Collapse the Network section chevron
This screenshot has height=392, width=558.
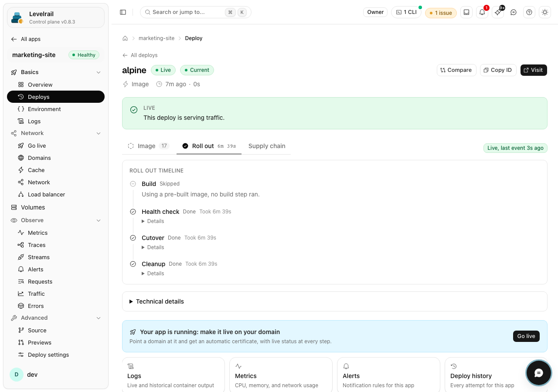pos(99,133)
